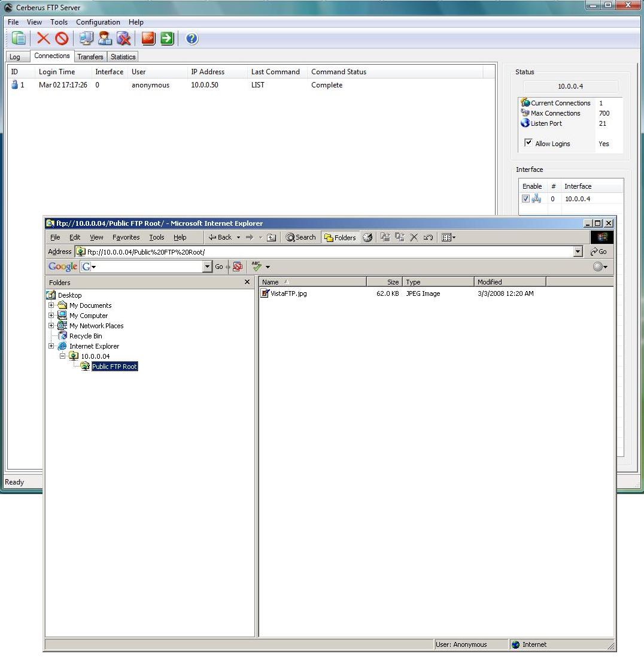
Task: Toggle the Allow Logins checkbox
Action: [x=528, y=143]
